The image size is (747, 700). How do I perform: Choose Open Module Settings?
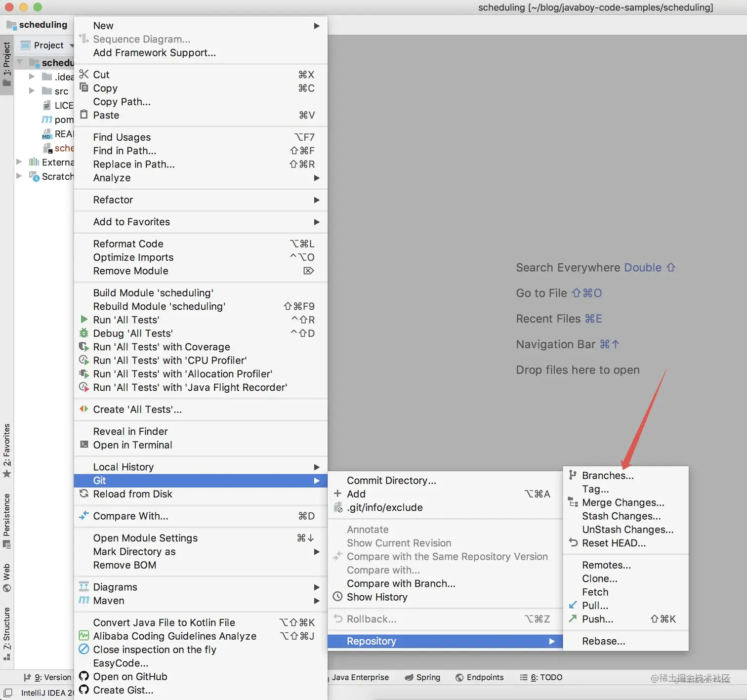[201, 538]
